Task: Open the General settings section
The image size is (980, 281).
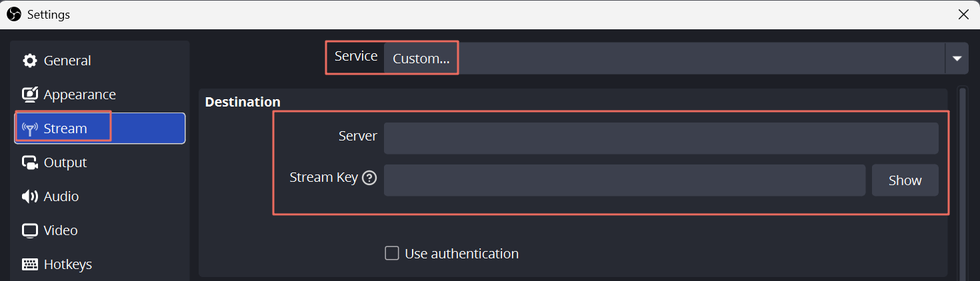Action: click(100, 61)
